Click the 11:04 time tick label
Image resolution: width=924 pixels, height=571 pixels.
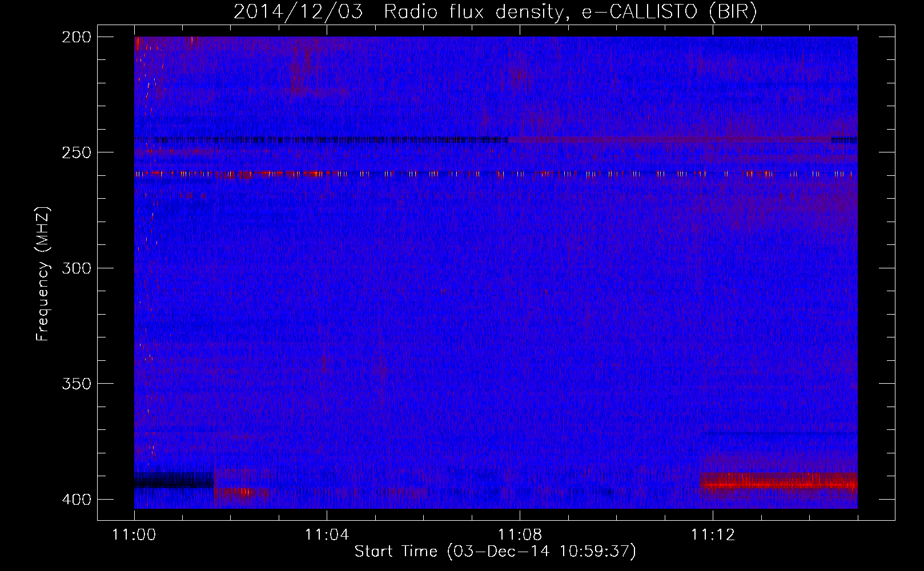point(327,535)
